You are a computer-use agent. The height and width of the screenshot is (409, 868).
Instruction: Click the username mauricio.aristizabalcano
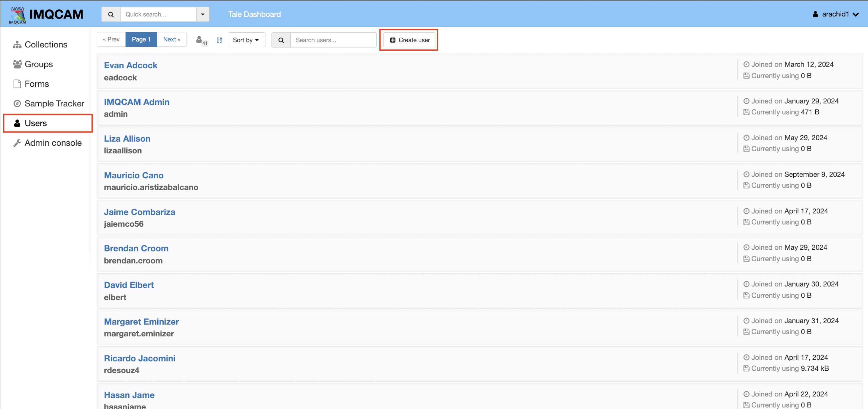pos(151,187)
